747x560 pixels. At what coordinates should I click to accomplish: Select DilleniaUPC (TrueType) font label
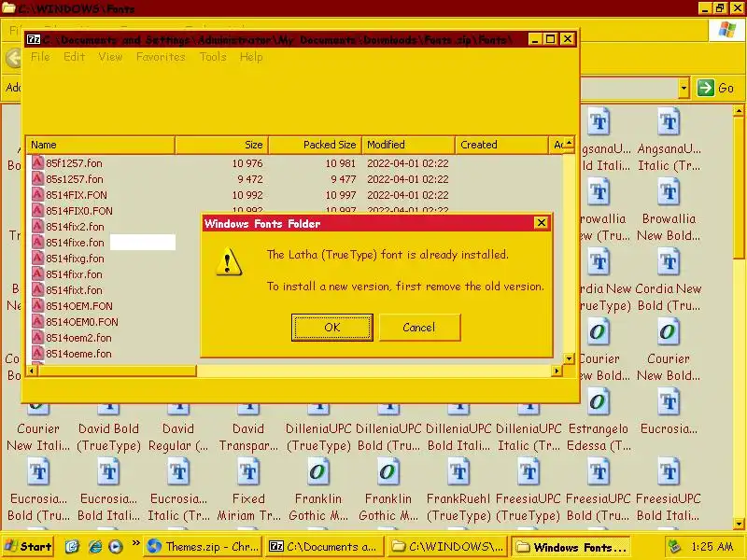318,437
